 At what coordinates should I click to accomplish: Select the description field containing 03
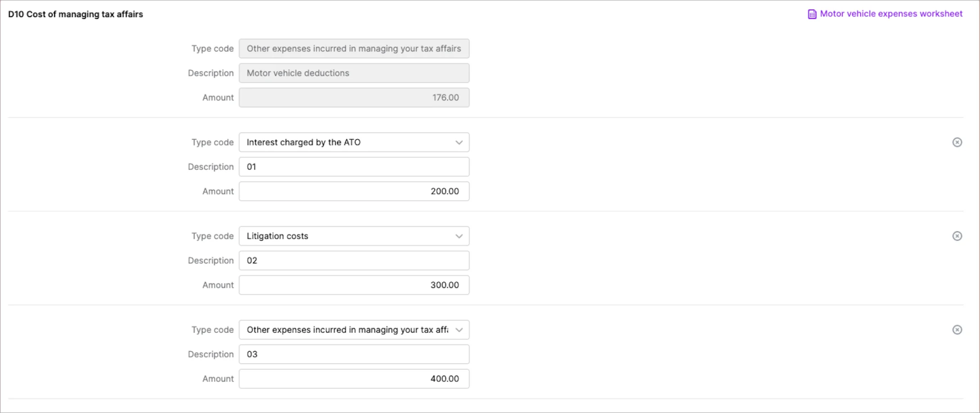point(354,354)
